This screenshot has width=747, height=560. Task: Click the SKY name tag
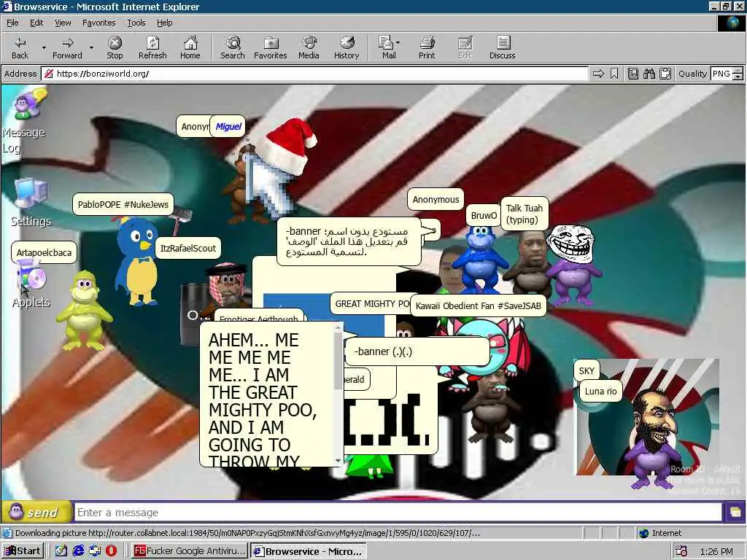[587, 371]
